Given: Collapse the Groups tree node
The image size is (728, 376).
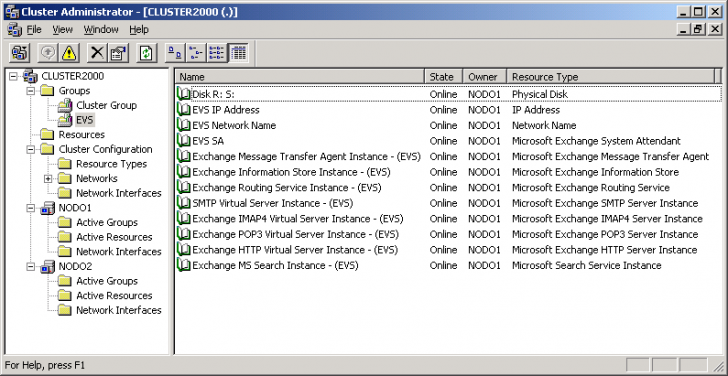Looking at the screenshot, I should pos(31,91).
